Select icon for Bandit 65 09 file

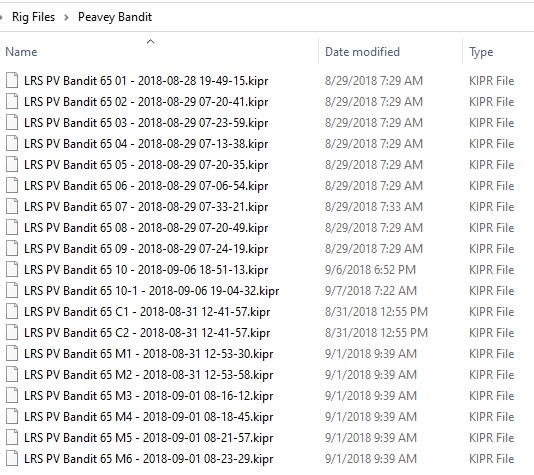tap(12, 249)
